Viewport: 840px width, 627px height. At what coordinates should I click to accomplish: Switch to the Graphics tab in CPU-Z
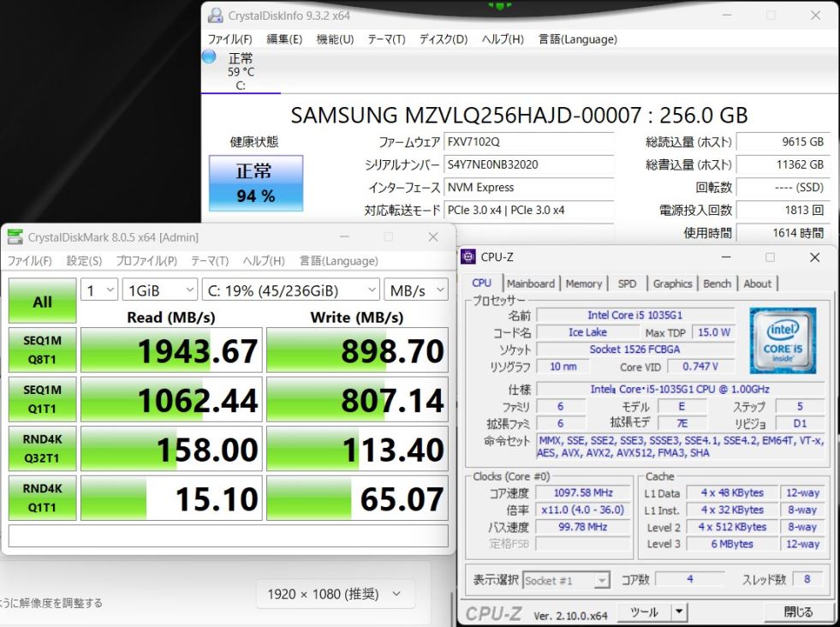(673, 284)
